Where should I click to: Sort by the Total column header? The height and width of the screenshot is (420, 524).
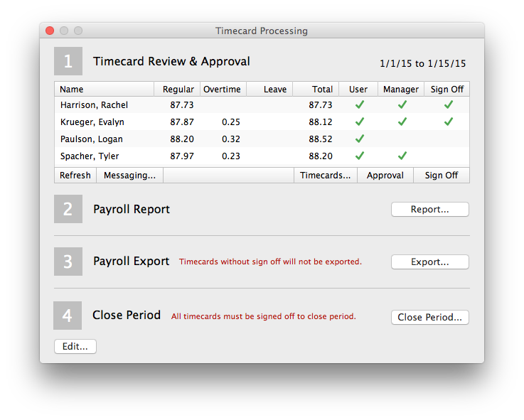click(x=316, y=90)
